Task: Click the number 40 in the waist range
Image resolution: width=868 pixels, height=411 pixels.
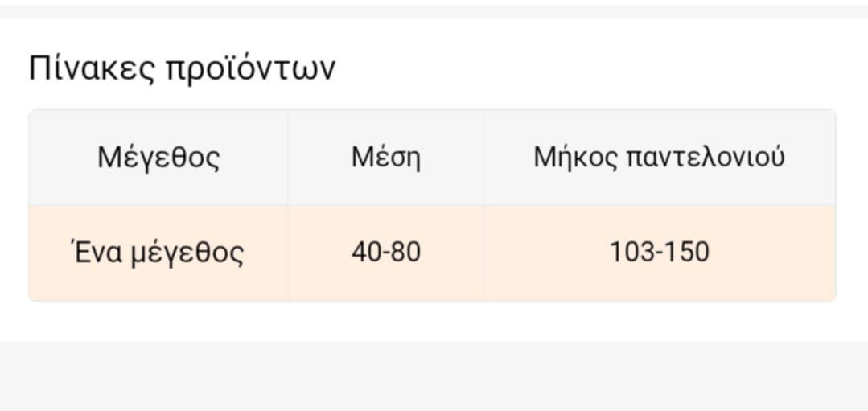Action: [365, 253]
